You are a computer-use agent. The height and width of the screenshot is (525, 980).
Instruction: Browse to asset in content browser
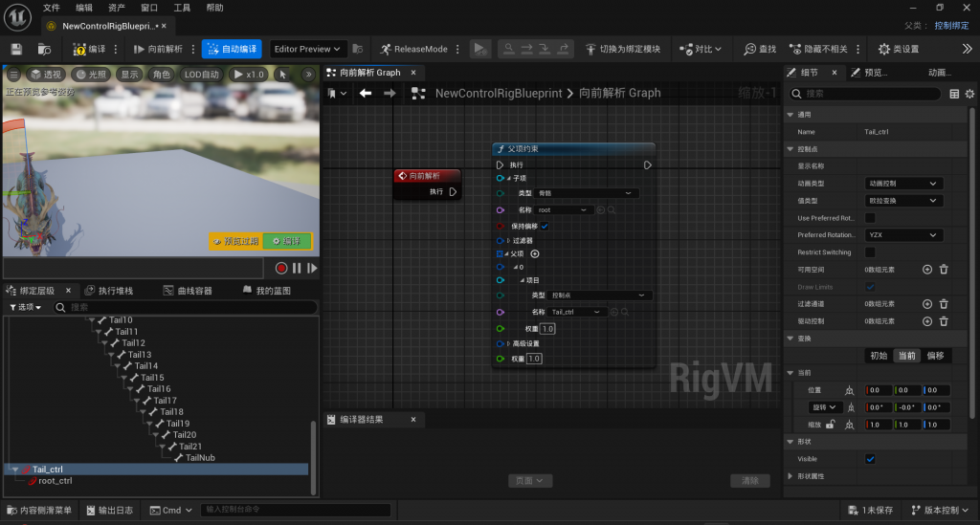point(44,49)
